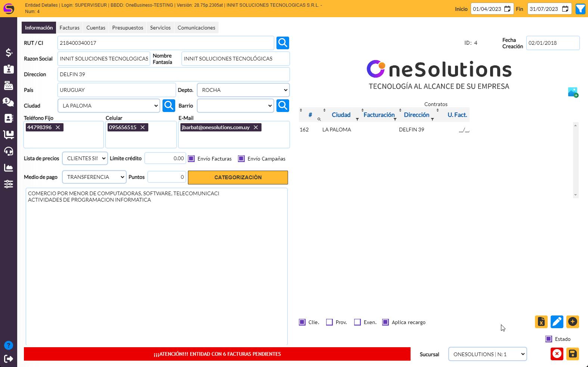The height and width of the screenshot is (367, 588).
Task: Click the red cancel X icon
Action: click(x=557, y=354)
